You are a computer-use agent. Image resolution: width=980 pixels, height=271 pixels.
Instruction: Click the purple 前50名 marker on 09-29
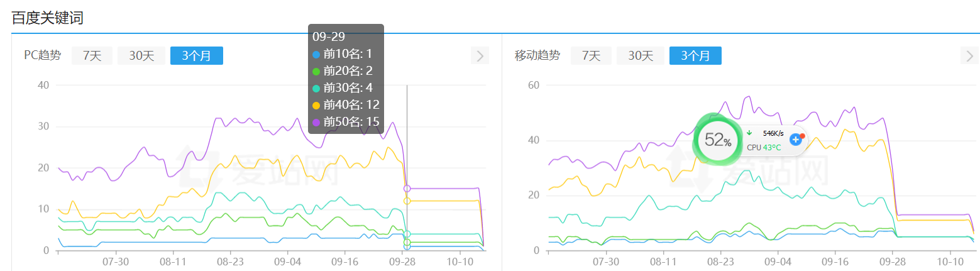[x=407, y=189]
